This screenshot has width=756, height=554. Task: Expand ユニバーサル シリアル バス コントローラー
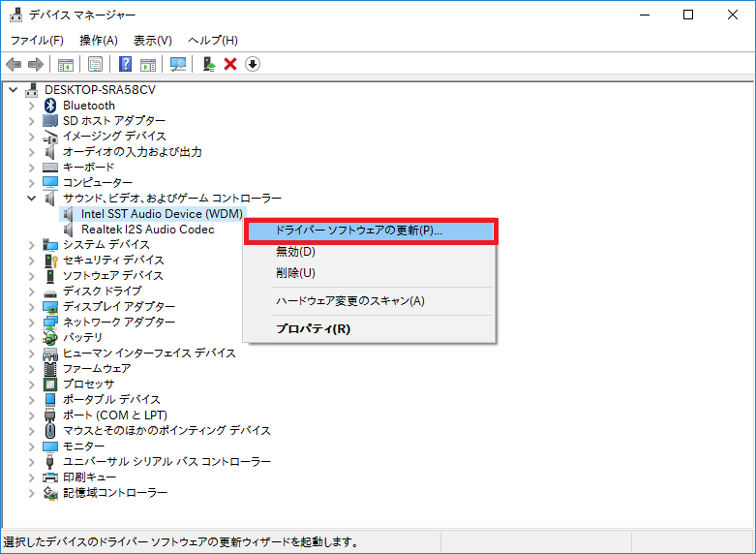tap(31, 462)
